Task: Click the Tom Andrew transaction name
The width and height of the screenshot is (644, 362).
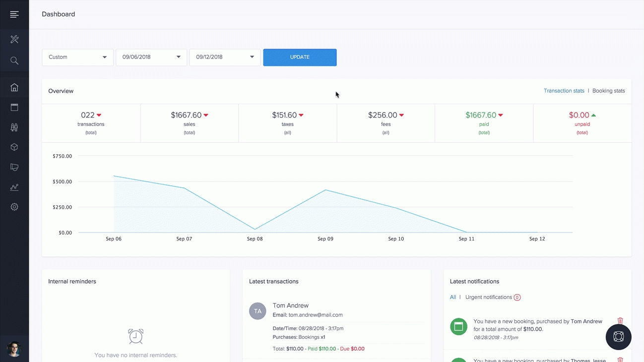Action: coord(291,305)
